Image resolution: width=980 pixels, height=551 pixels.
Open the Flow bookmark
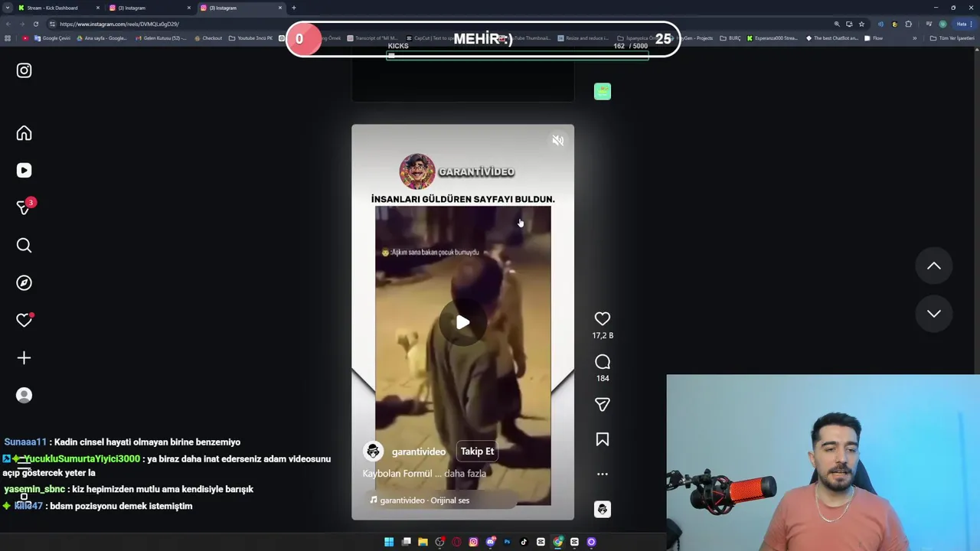tap(874, 38)
